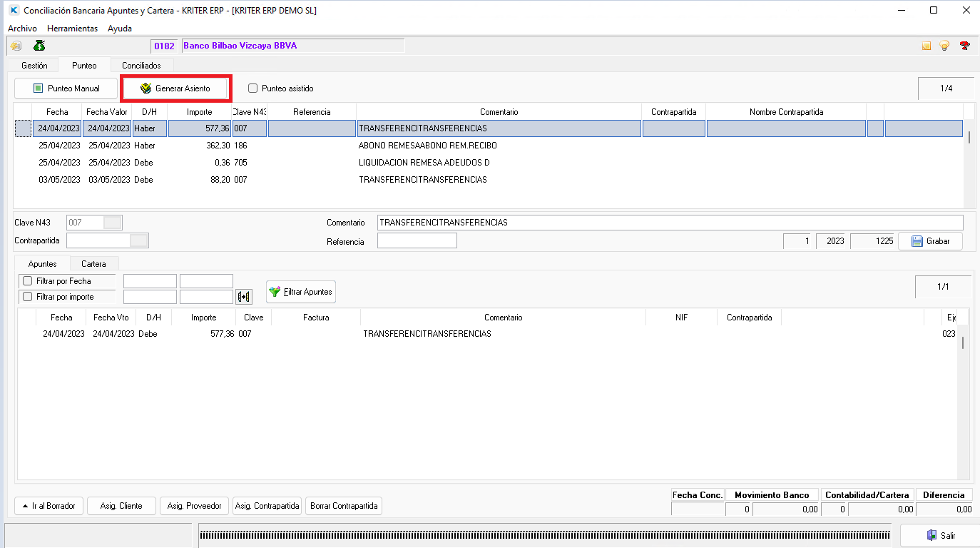Click the 1/1 record counter box
Image resolution: width=980 pixels, height=548 pixels.
point(943,287)
